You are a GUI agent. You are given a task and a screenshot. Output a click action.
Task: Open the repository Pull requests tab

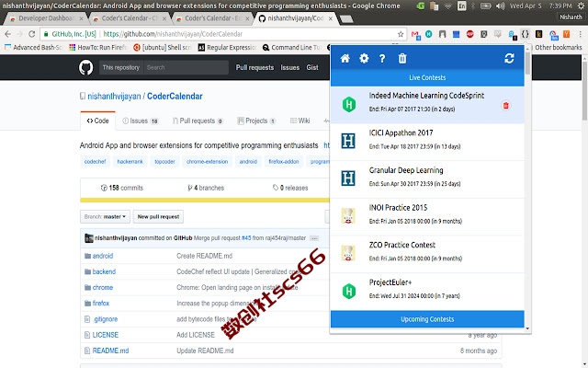point(198,121)
